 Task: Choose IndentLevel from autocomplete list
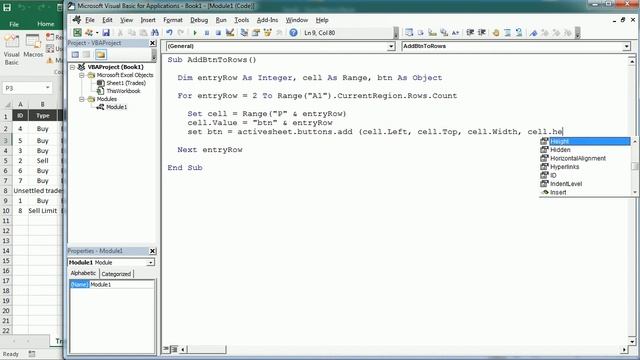[x=585, y=184]
